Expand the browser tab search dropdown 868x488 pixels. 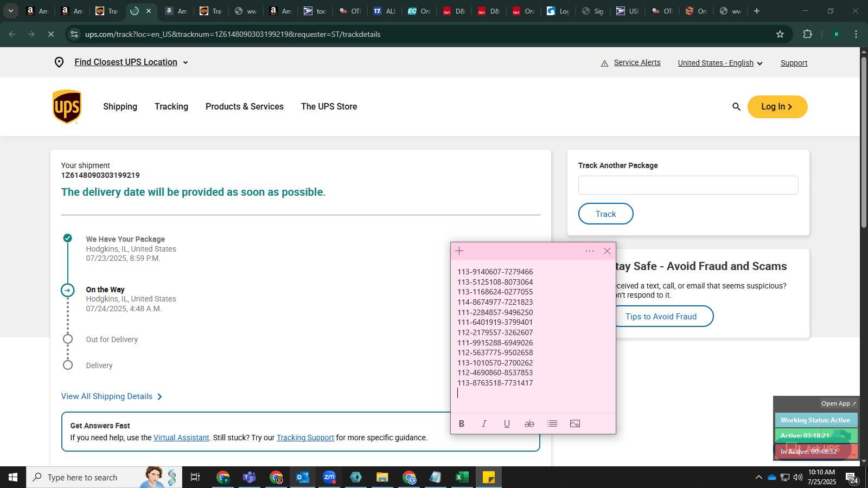[x=11, y=11]
